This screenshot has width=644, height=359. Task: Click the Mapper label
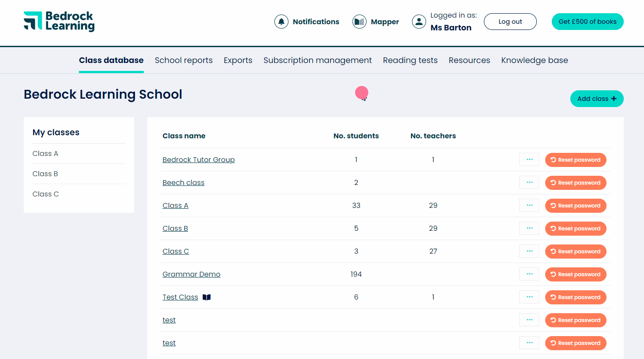(x=385, y=22)
